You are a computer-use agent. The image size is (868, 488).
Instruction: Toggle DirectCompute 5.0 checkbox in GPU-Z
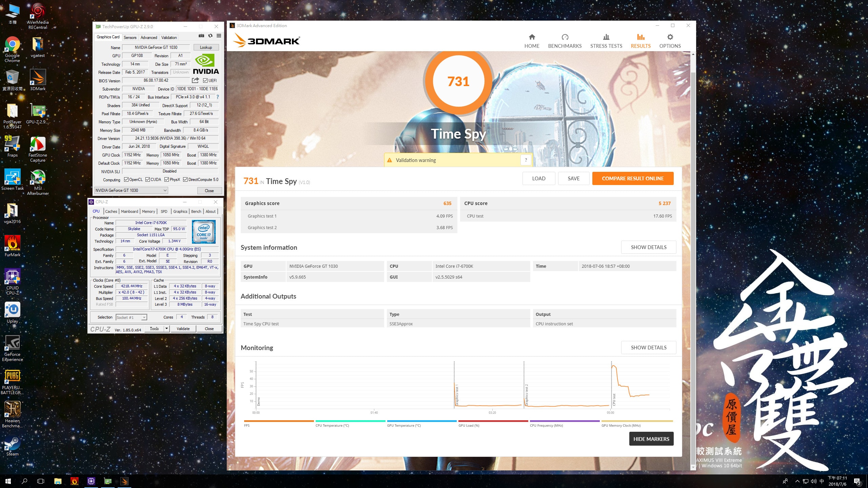185,180
